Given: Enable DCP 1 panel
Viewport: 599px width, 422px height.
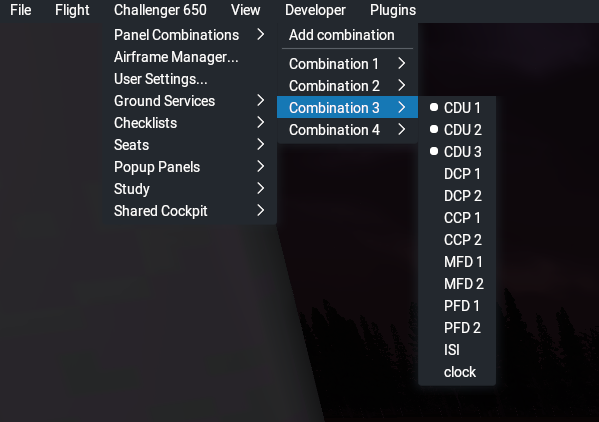Looking at the screenshot, I should pyautogui.click(x=457, y=174).
